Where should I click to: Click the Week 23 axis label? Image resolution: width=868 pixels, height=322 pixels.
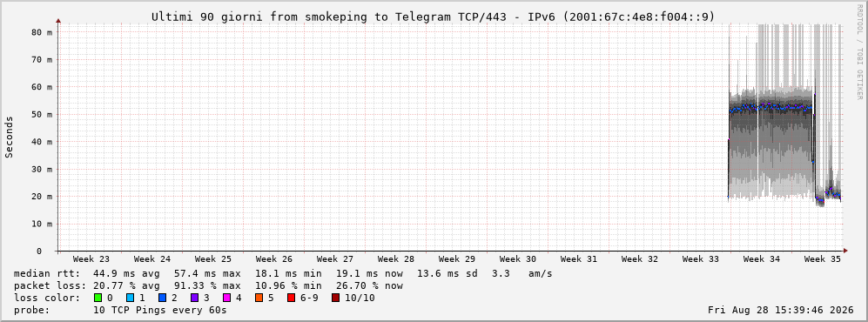91,259
